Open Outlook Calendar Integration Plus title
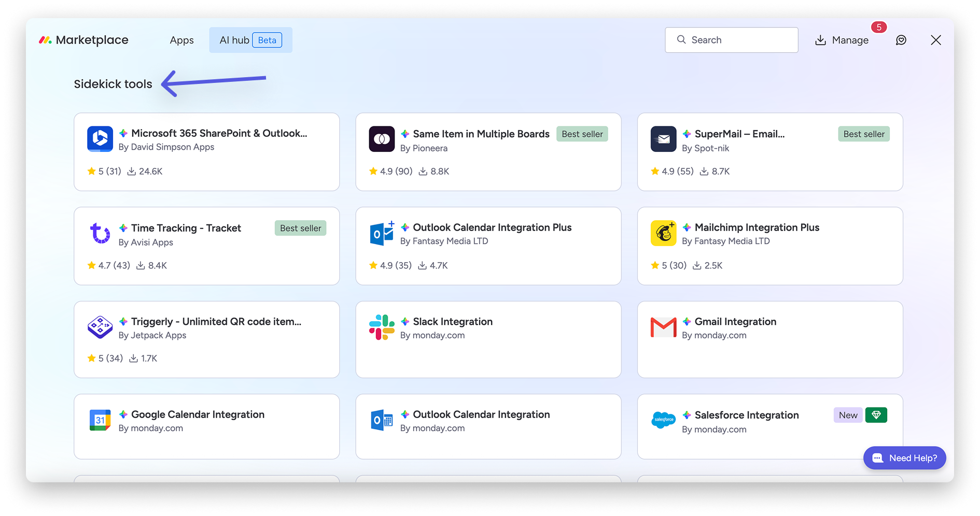The image size is (980, 516). 492,227
